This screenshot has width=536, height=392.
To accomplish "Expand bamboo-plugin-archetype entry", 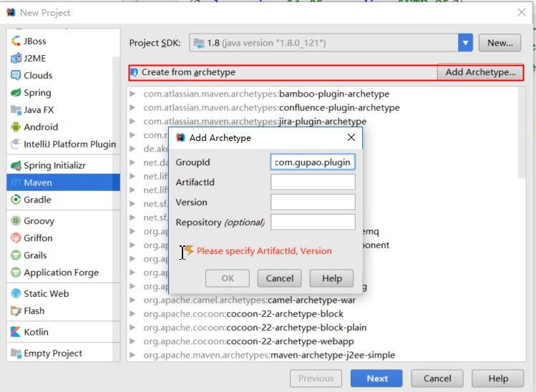I will coord(132,94).
